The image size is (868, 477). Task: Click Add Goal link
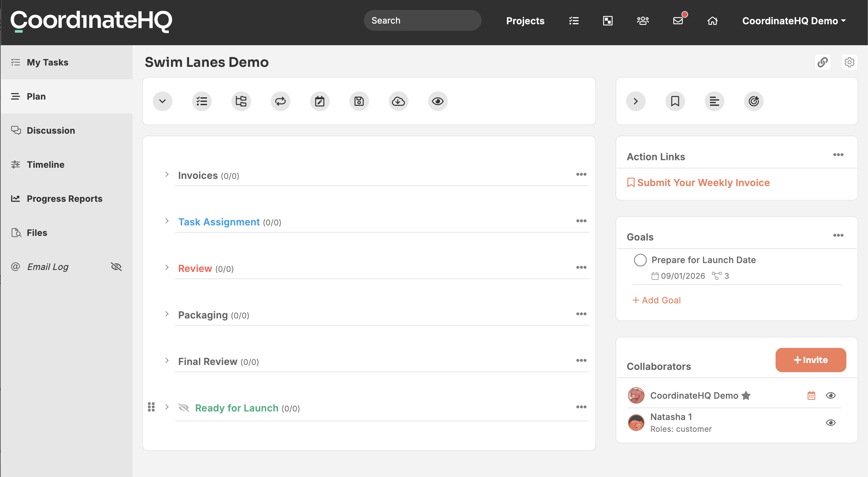pos(656,300)
